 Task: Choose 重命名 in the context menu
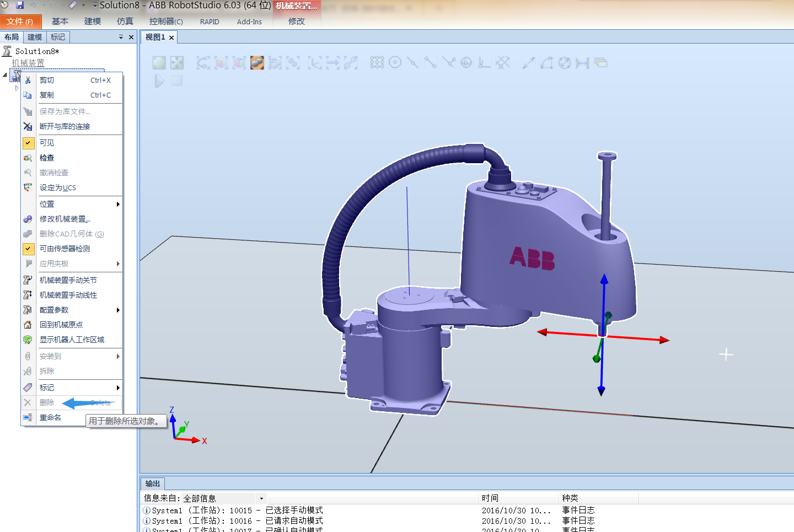[x=50, y=417]
